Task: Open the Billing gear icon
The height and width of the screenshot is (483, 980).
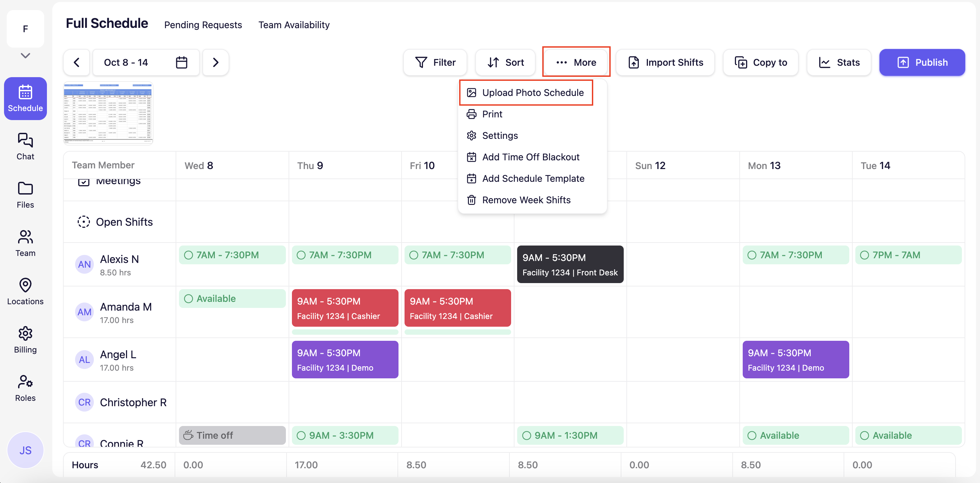Action: pos(25,334)
